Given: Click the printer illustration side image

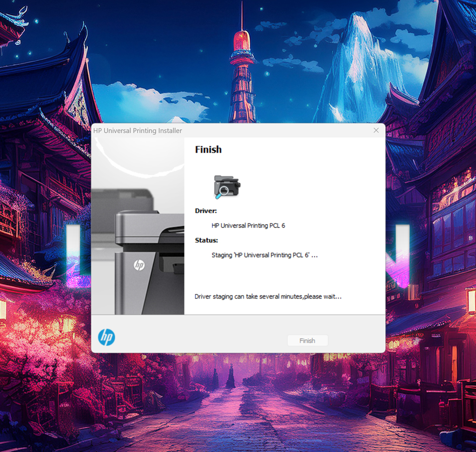Looking at the screenshot, I should [x=138, y=226].
